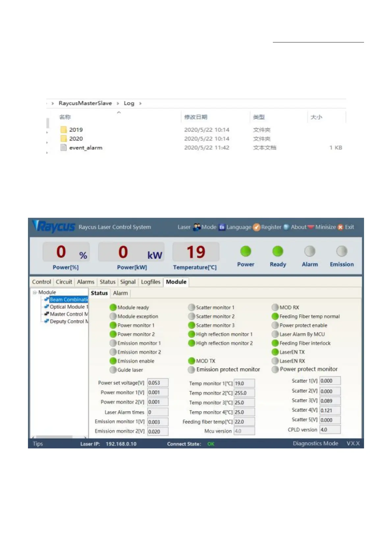Click the tree panel horizontal scrollbar
392x554 pixels.
pos(54,437)
